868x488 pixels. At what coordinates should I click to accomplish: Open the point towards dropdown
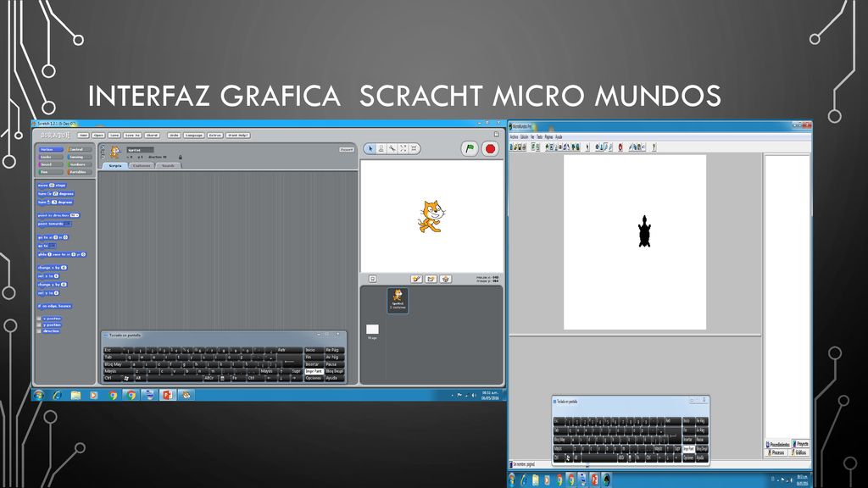[x=67, y=224]
